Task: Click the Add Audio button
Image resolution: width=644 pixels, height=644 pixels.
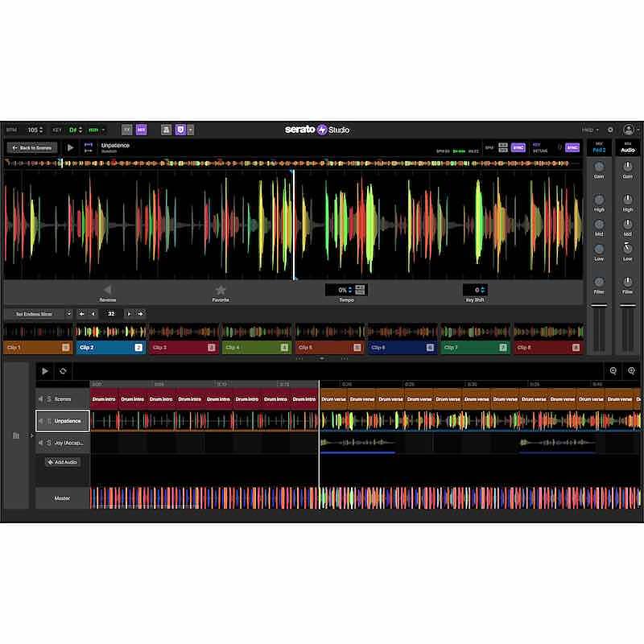Action: [63, 462]
